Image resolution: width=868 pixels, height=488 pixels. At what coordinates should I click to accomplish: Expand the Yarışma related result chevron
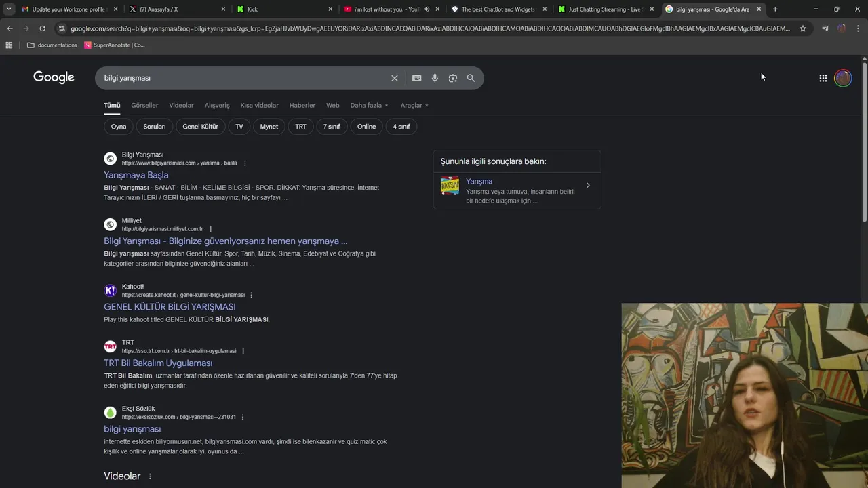pos(588,185)
